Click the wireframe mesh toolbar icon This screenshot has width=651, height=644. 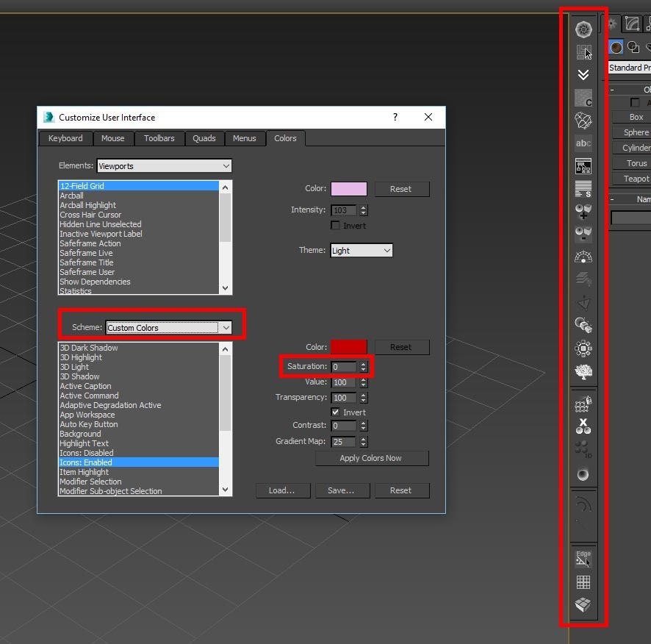point(583,121)
